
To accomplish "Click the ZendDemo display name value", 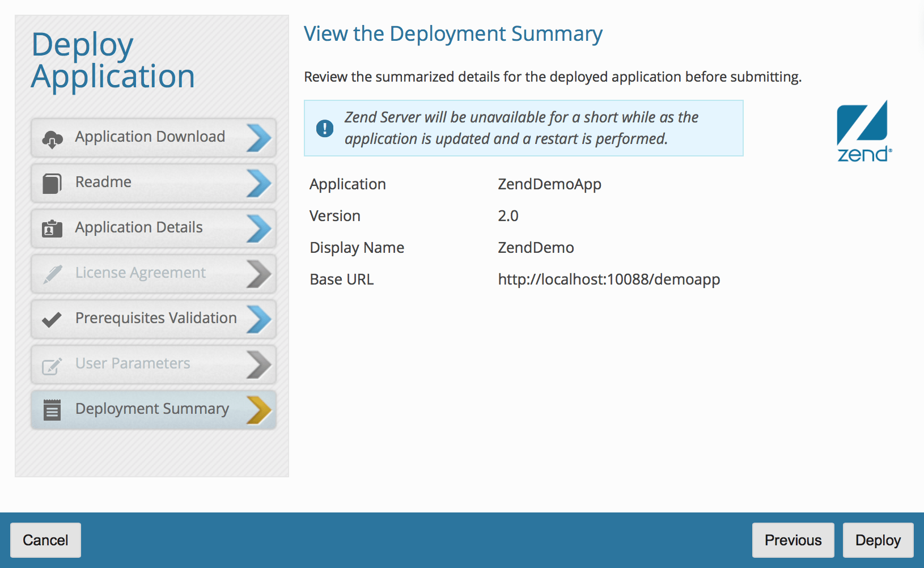I will click(x=536, y=248).
